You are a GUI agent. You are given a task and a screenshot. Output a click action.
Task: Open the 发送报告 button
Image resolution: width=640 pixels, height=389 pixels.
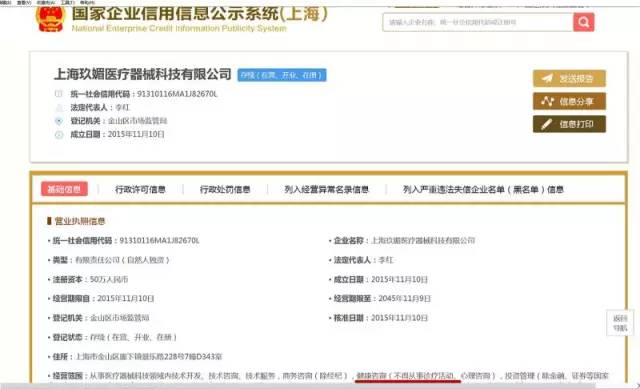coord(569,78)
